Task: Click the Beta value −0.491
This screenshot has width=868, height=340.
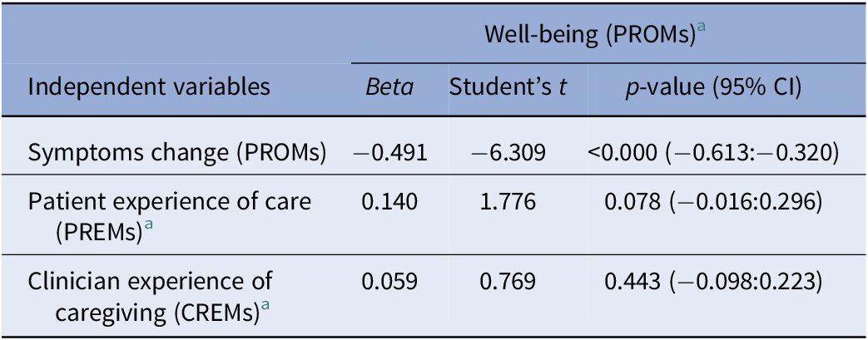Action: coord(390,152)
